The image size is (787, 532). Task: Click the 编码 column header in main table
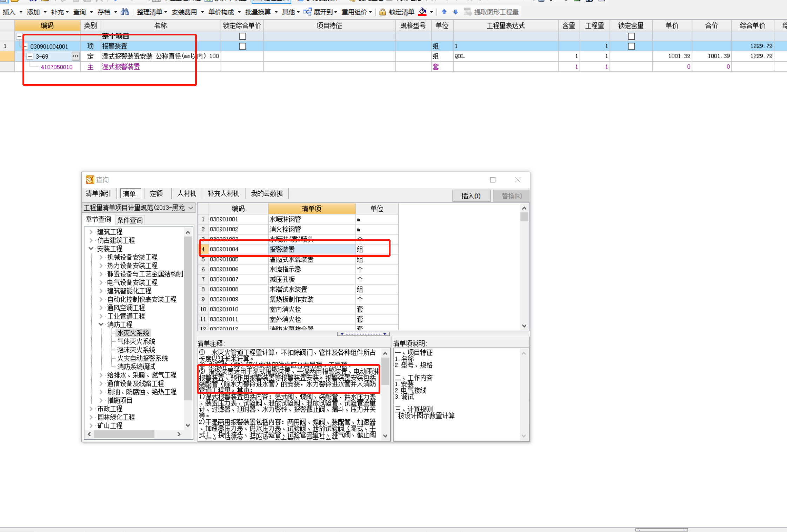pyautogui.click(x=47, y=26)
